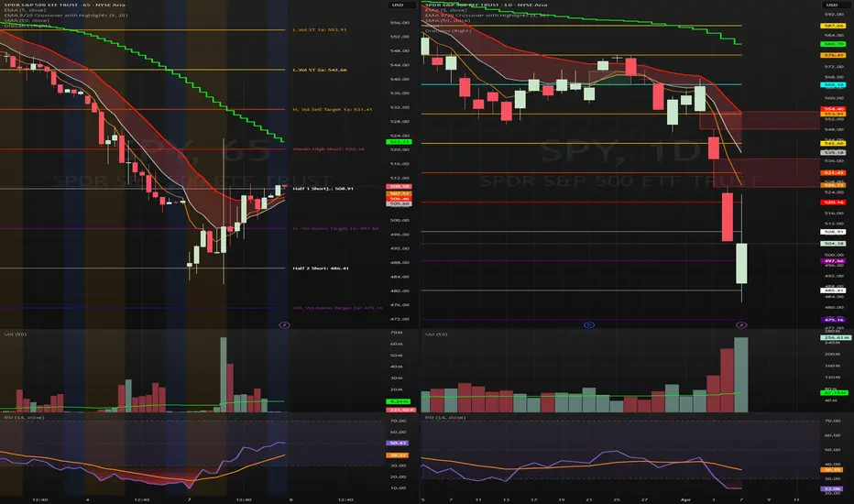Click red 520.16 price tag on right axis
The height and width of the screenshot is (504, 854).
pos(833,203)
